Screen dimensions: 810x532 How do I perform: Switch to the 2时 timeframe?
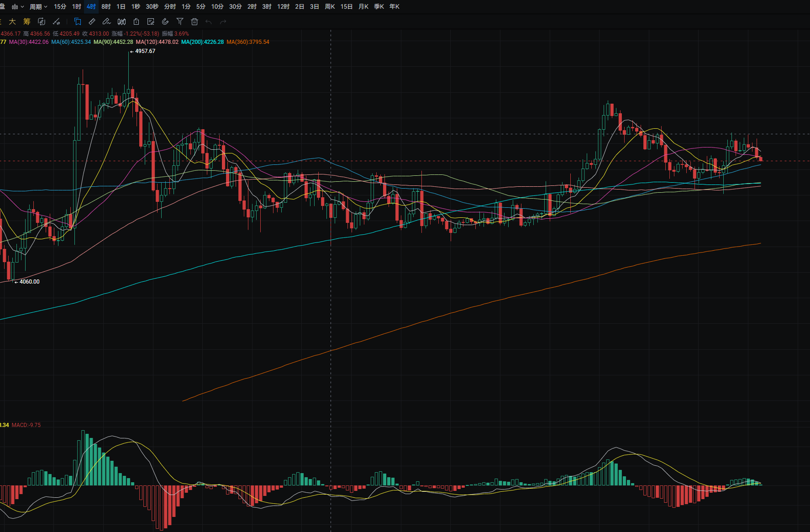click(252, 7)
